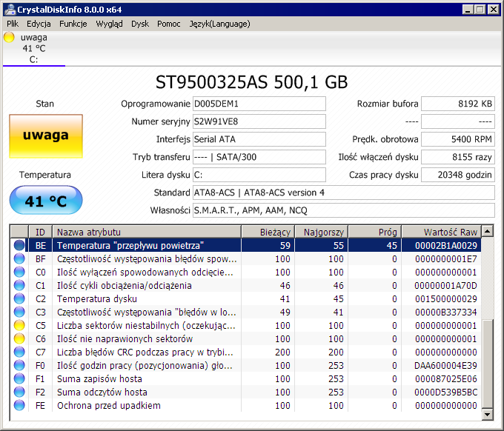Minimize the CrystalDiskInfo window
The width and height of the screenshot is (504, 431).
[x=468, y=10]
